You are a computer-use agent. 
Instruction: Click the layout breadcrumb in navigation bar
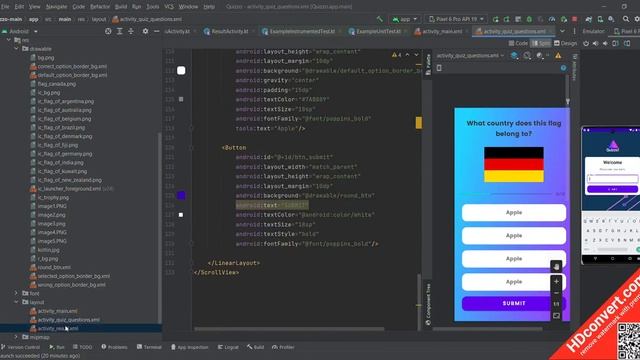click(x=99, y=19)
